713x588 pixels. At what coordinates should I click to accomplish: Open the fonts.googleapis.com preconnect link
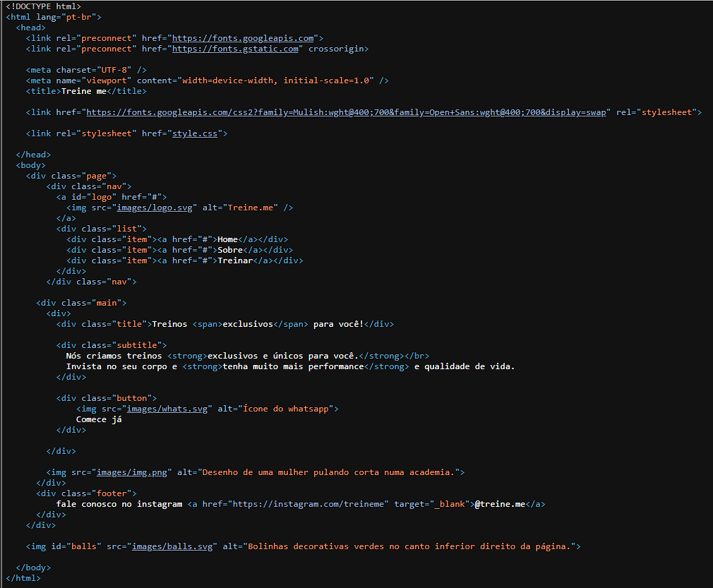pos(243,37)
